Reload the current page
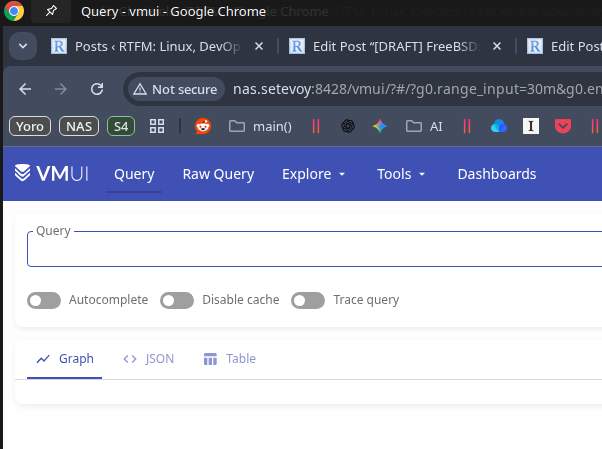The height and width of the screenshot is (449, 602). coord(97,89)
